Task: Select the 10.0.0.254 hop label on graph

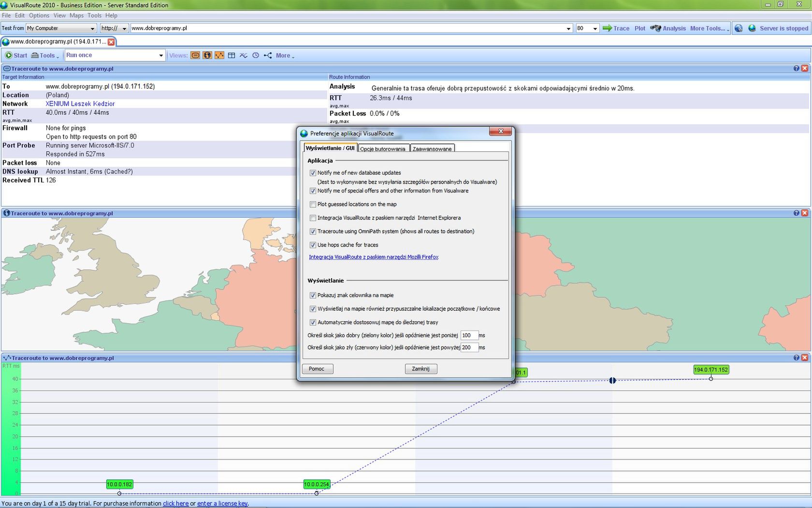Action: [x=317, y=484]
